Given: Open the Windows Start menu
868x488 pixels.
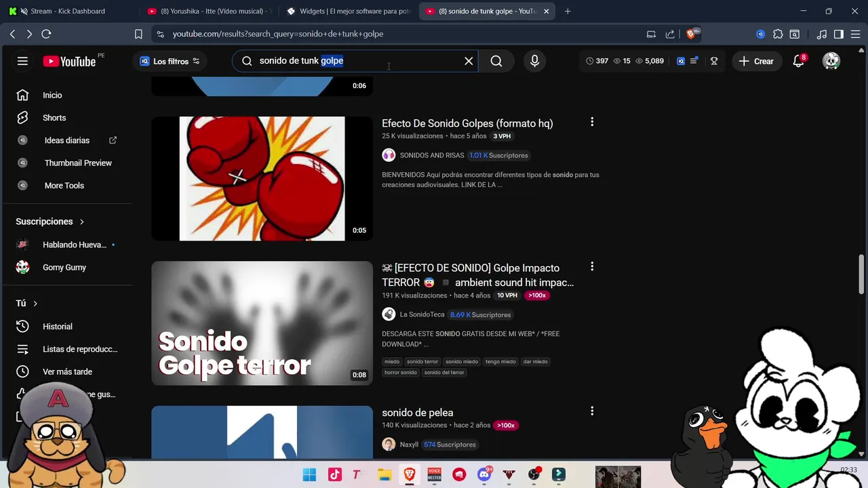Looking at the screenshot, I should pyautogui.click(x=309, y=474).
